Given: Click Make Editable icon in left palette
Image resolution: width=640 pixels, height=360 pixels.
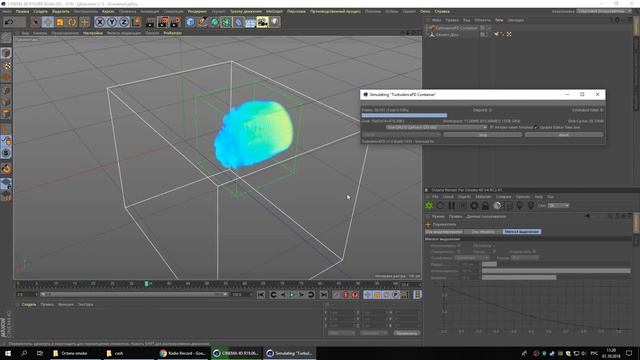Looking at the screenshot, I should tap(6, 38).
